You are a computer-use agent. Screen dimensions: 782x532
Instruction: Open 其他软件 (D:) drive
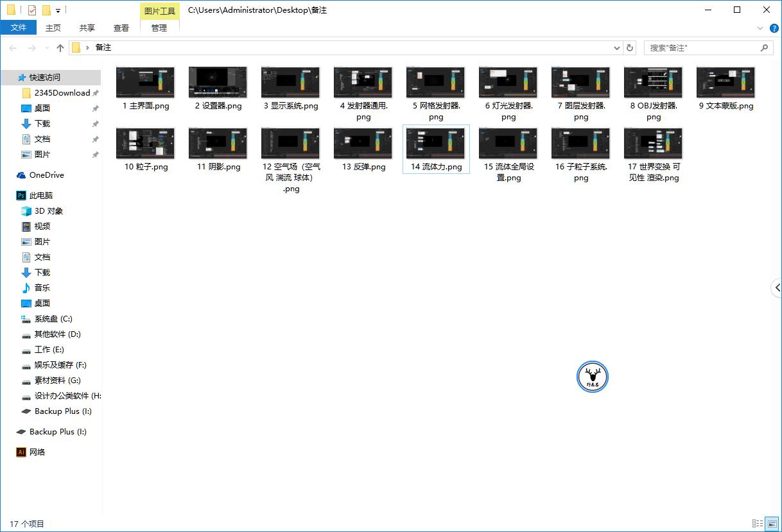[x=58, y=334]
